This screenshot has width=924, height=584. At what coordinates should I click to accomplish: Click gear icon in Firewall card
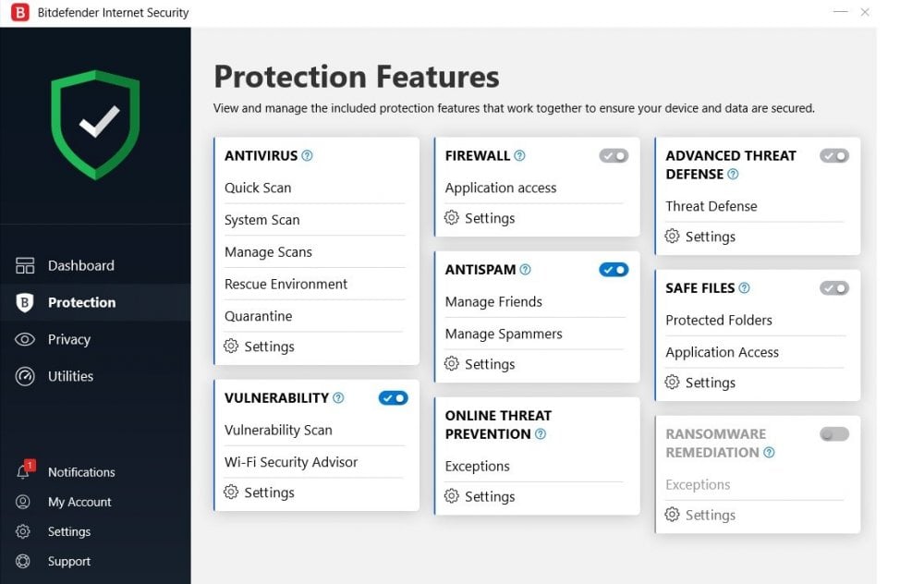452,217
